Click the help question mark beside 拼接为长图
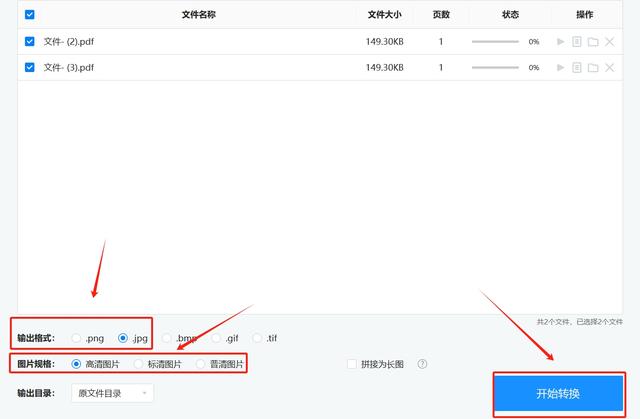 [422, 364]
